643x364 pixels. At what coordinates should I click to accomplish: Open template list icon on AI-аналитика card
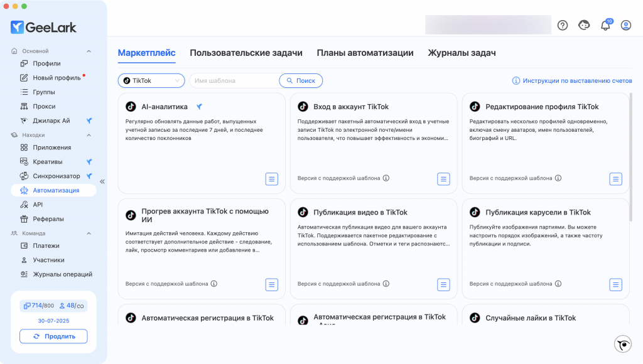[271, 179]
